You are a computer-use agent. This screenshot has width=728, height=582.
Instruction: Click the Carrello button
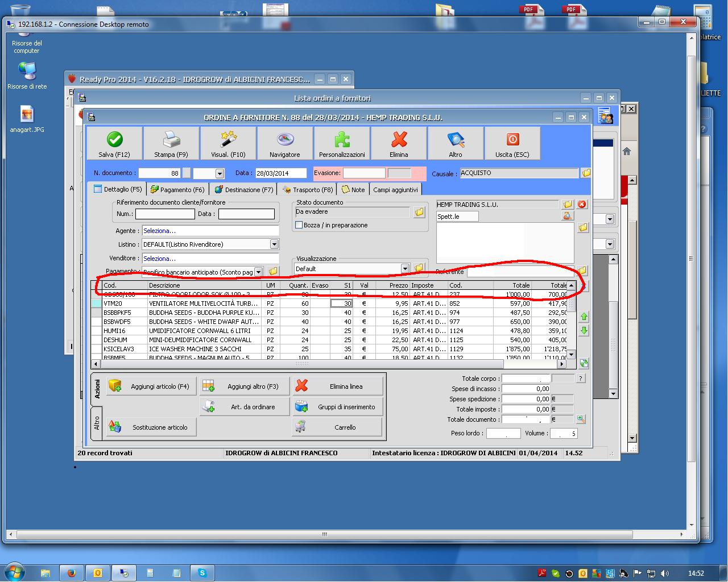tap(338, 427)
